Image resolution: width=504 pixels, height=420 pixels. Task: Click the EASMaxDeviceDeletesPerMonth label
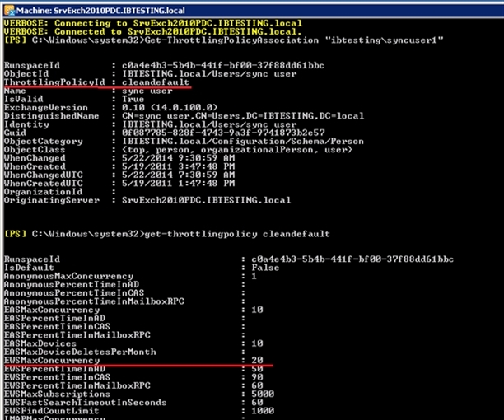80,352
